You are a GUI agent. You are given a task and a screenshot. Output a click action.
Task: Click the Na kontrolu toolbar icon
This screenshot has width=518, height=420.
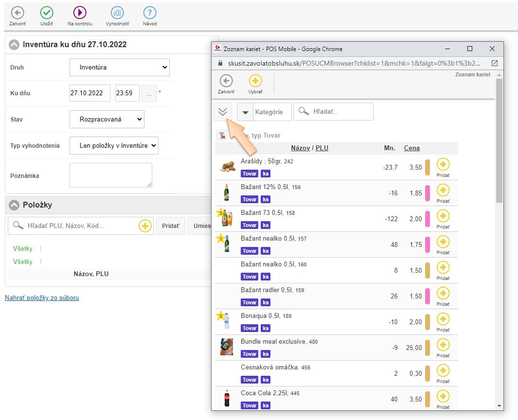pyautogui.click(x=80, y=13)
